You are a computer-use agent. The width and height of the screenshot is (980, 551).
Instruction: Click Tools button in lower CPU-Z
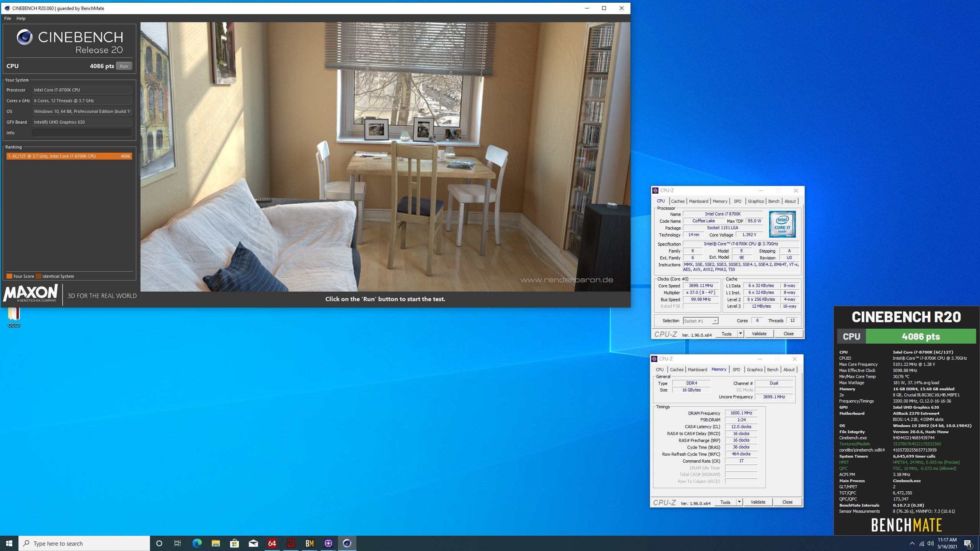click(725, 502)
